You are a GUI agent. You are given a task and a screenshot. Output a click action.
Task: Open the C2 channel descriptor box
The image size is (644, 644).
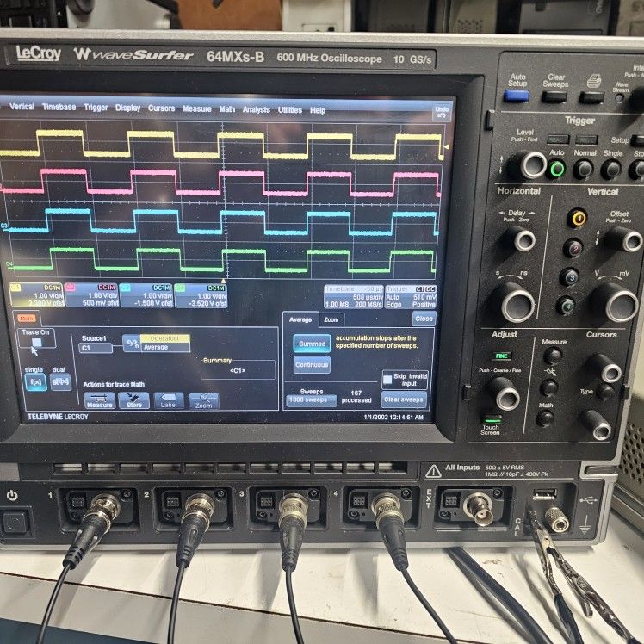click(91, 295)
